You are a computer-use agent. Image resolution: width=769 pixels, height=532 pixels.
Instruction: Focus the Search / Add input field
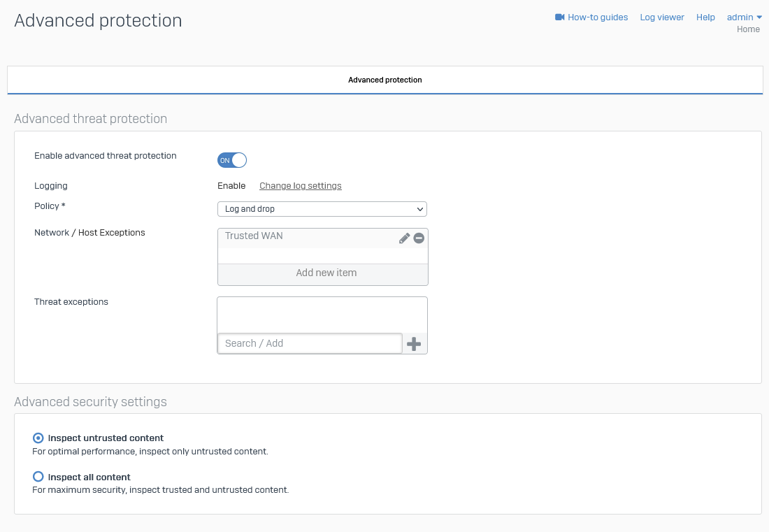(310, 343)
